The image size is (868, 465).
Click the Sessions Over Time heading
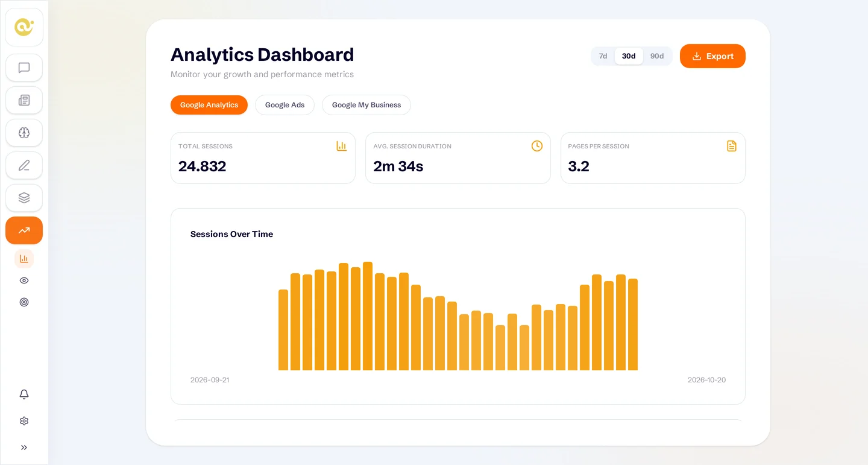tap(231, 234)
